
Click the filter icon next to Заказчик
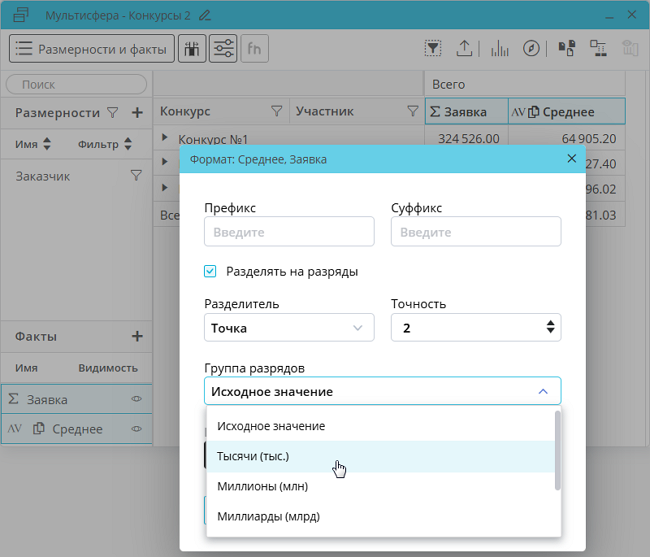tap(136, 176)
